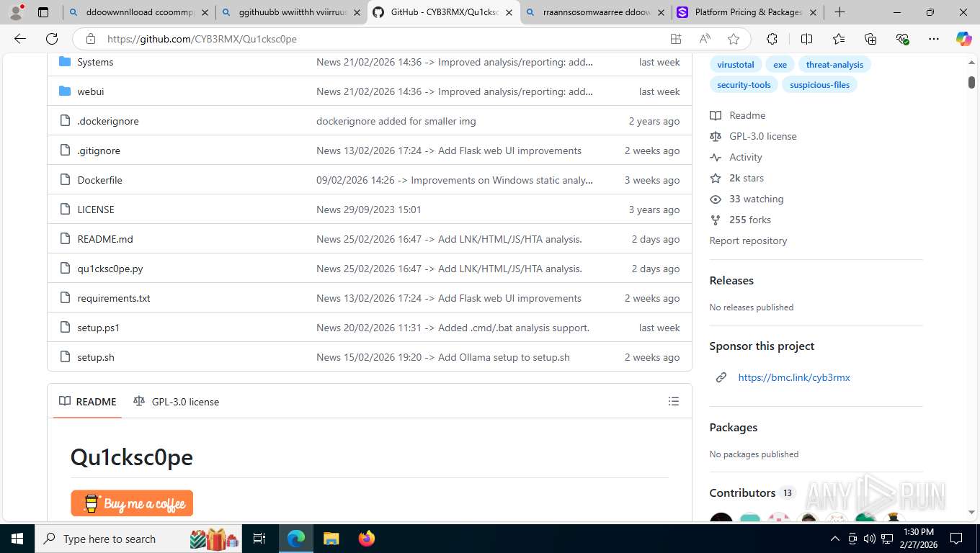This screenshot has height=553, width=980.
Task: Open Collections icon
Action: coord(870,39)
